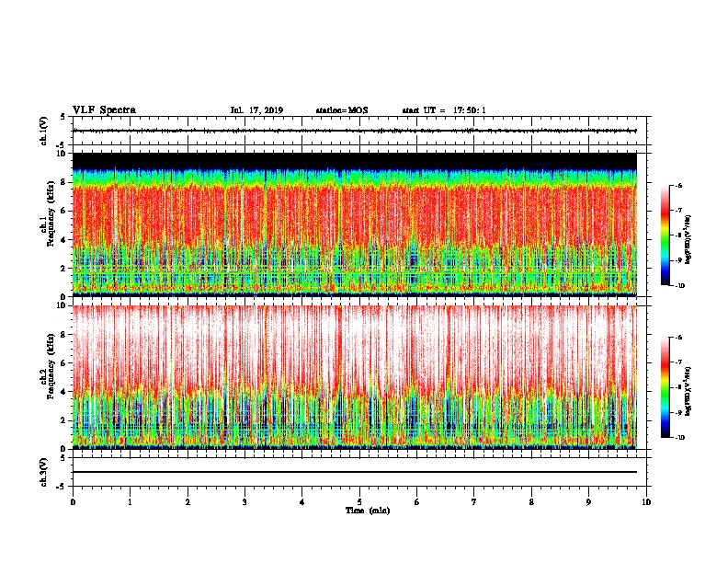Click the ch.1 spectrogram "8" kHz tick label
The image size is (728, 563).
[63, 182]
